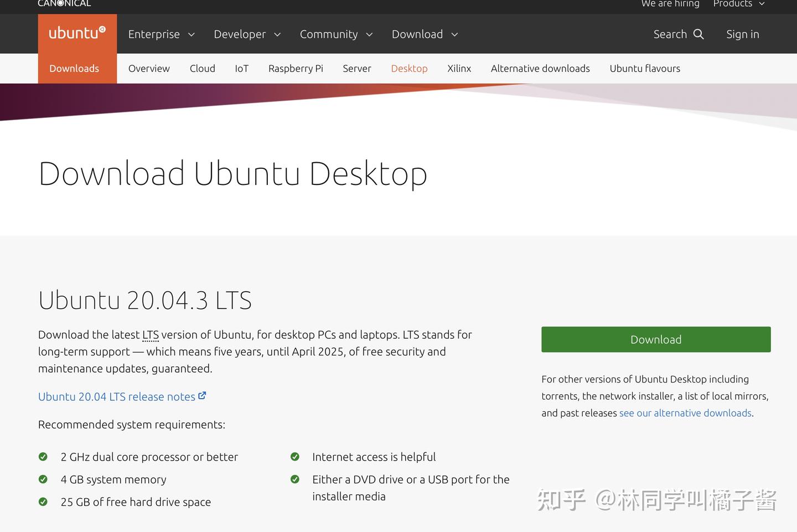Click the green Download button
The image size is (797, 532).
coord(655,339)
